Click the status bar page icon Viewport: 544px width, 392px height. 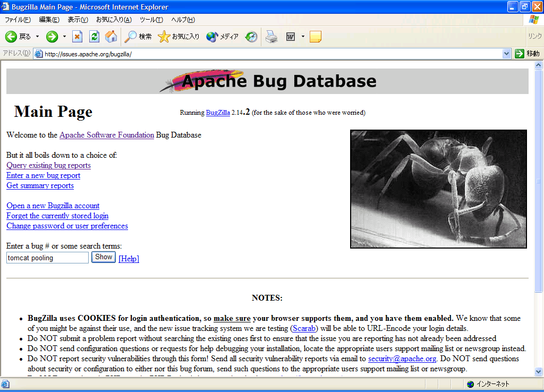pyautogui.click(x=5, y=384)
